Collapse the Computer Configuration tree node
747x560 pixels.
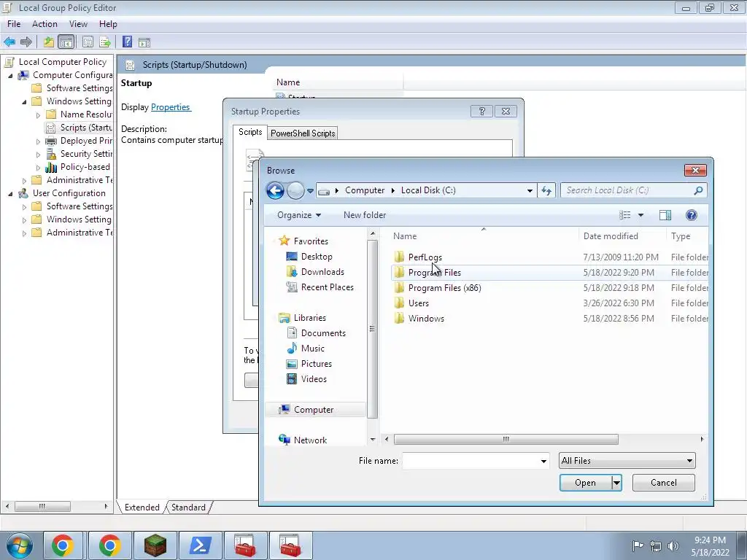click(10, 75)
